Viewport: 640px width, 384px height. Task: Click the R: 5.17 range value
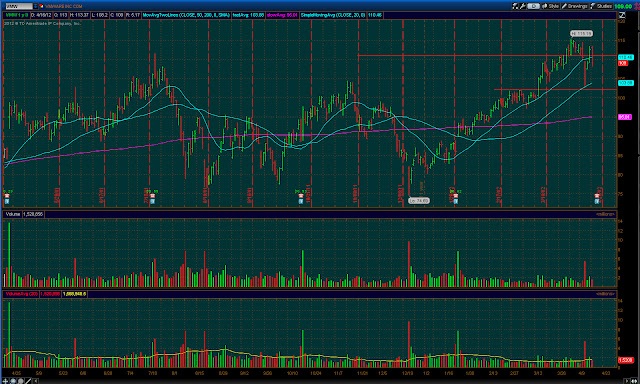click(x=133, y=15)
